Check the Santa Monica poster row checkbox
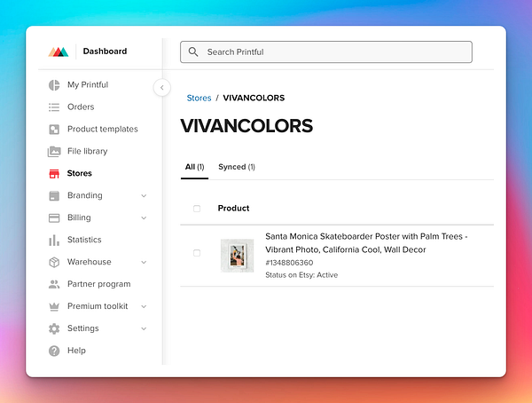532x403 pixels. tap(197, 253)
